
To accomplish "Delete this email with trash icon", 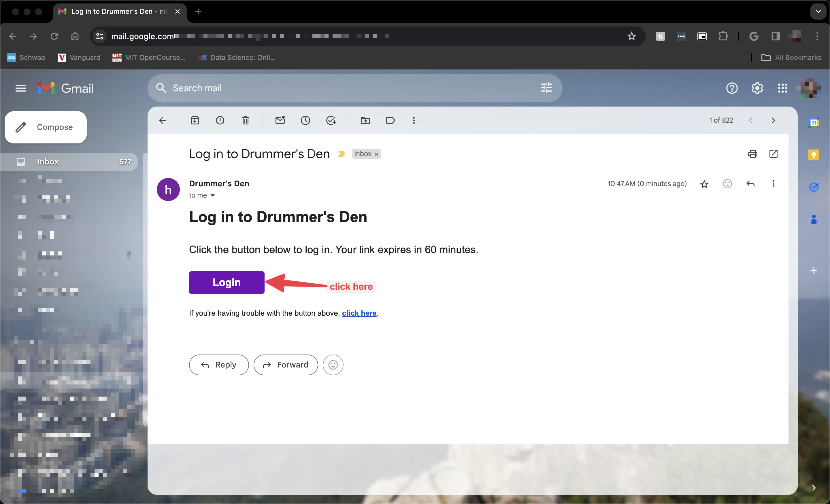I will tap(246, 121).
